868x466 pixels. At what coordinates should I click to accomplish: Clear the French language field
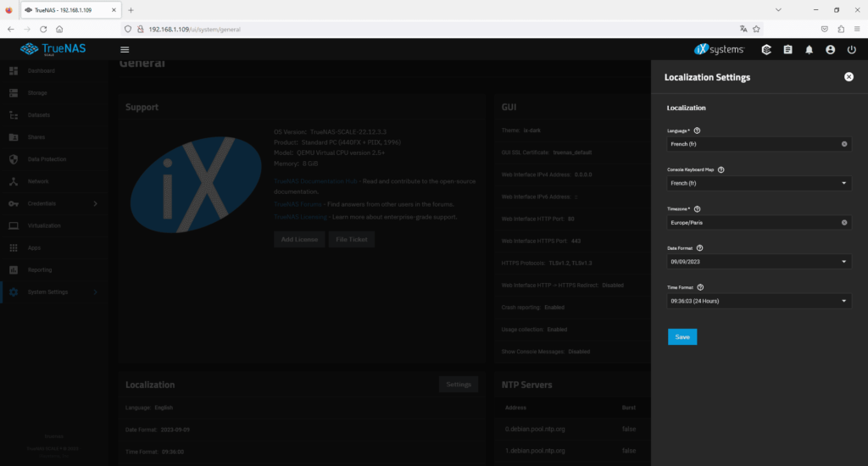pyautogui.click(x=844, y=144)
